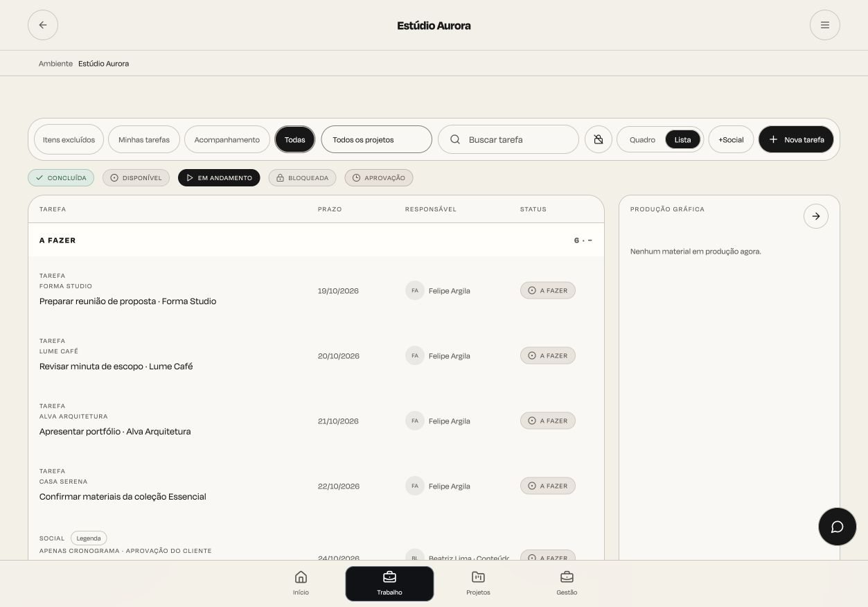Toggle the Bloqueada status filter
868x607 pixels.
click(x=303, y=178)
